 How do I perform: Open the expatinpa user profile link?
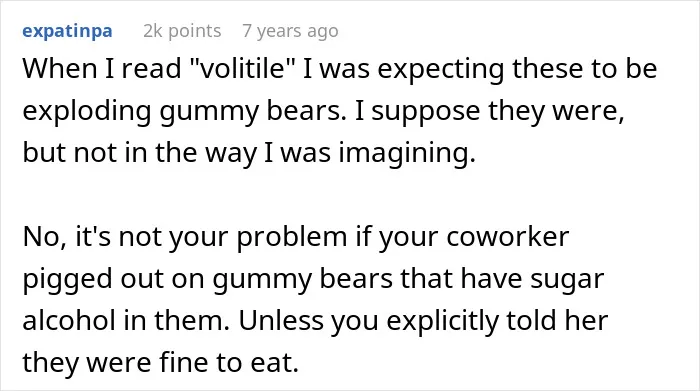(67, 31)
